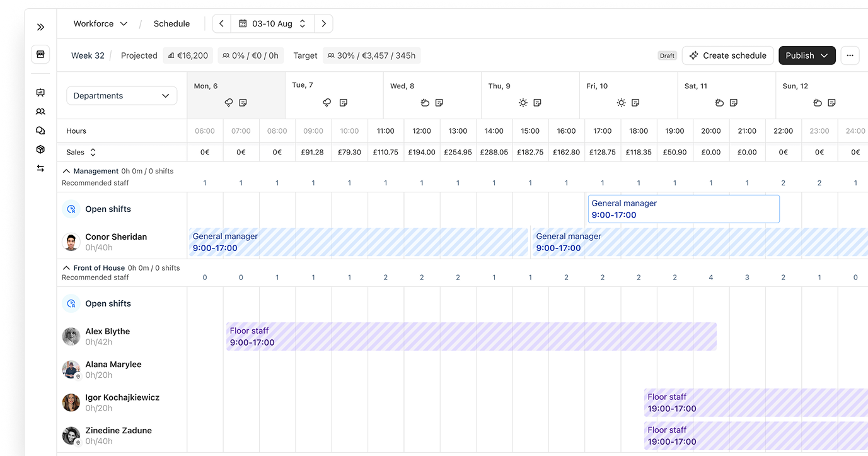Open the Departments dropdown
This screenshot has width=868, height=456.
(x=122, y=96)
